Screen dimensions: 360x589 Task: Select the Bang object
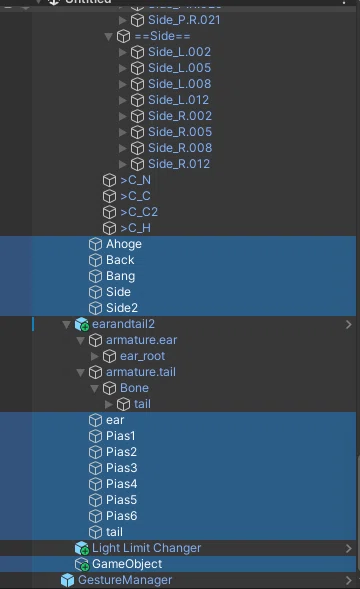point(121,276)
